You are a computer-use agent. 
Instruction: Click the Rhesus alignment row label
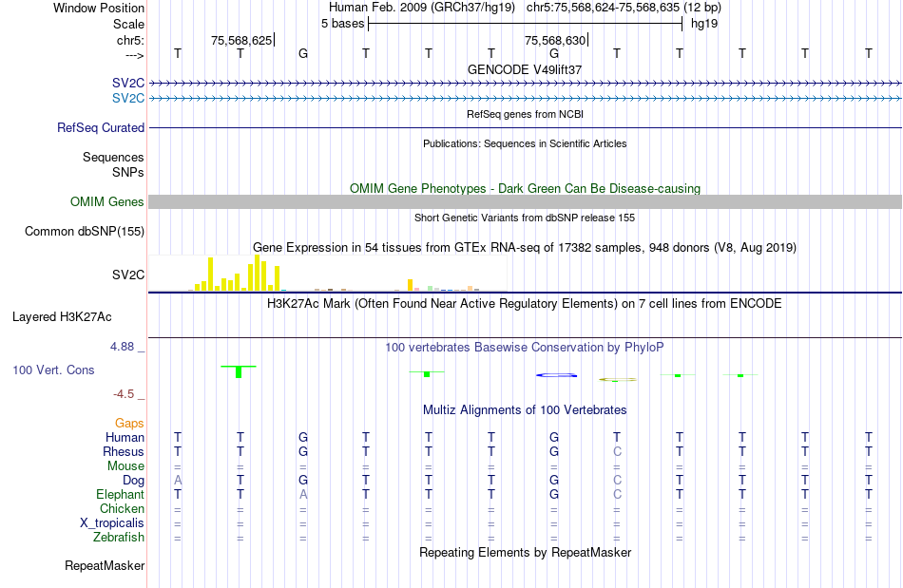pyautogui.click(x=124, y=451)
